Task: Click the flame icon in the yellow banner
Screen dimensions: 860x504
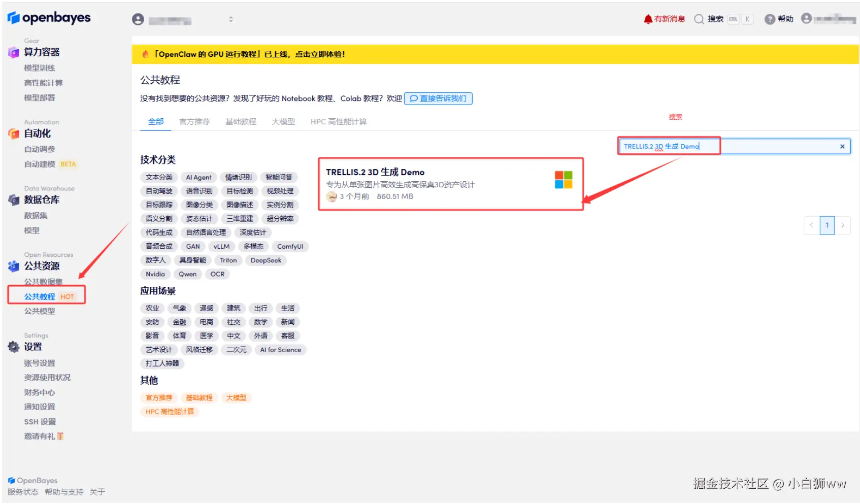Action: [x=146, y=54]
